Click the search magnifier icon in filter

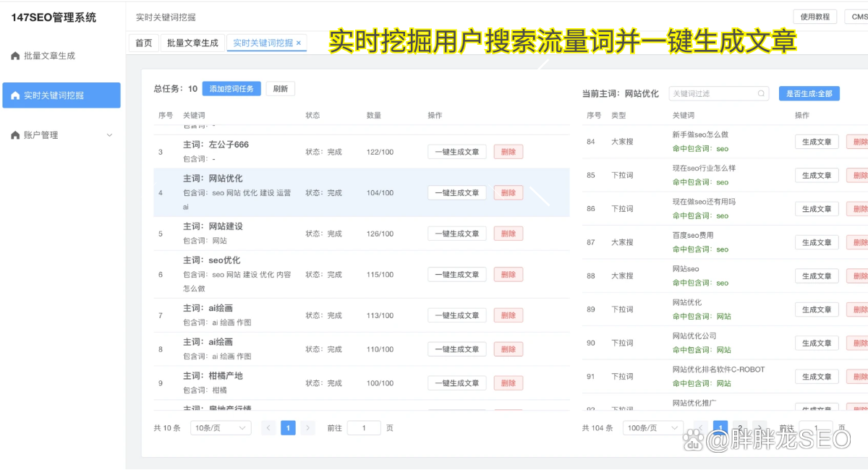coord(761,93)
